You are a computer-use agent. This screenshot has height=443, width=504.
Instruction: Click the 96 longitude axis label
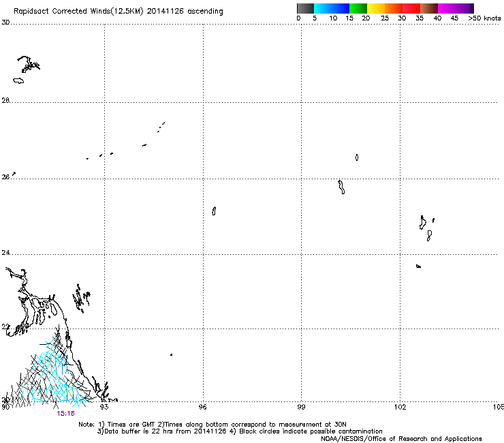[203, 407]
